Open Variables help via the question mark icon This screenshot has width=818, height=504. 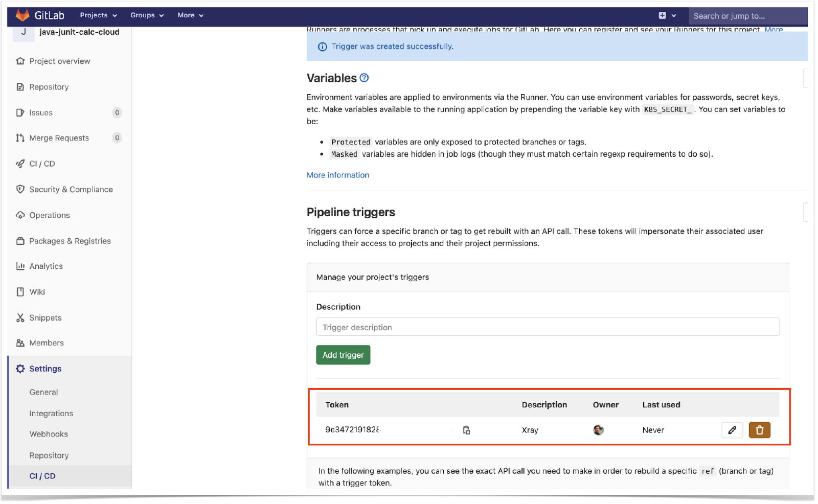coord(364,78)
